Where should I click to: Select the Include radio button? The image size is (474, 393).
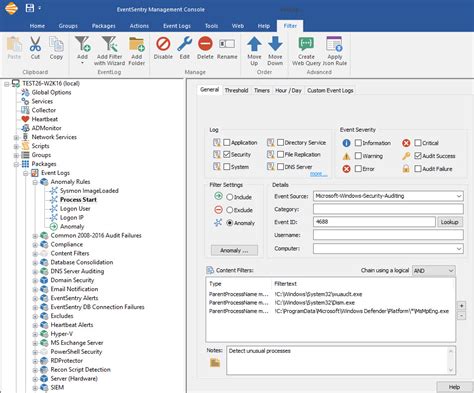pyautogui.click(x=229, y=197)
